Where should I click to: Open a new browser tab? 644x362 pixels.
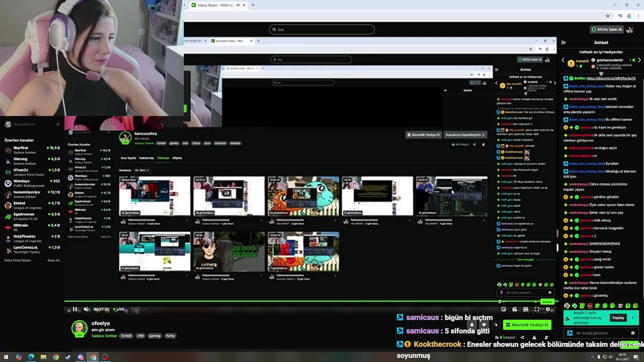[253, 5]
